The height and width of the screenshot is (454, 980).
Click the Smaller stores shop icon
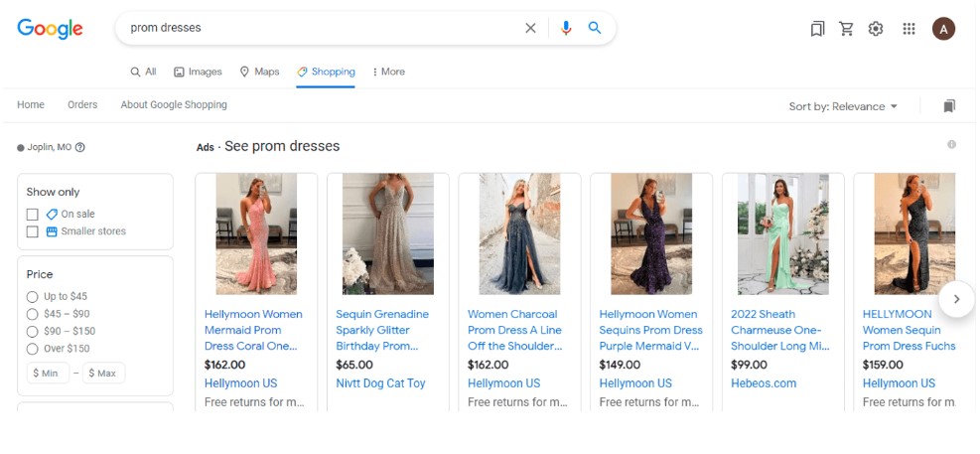[52, 231]
